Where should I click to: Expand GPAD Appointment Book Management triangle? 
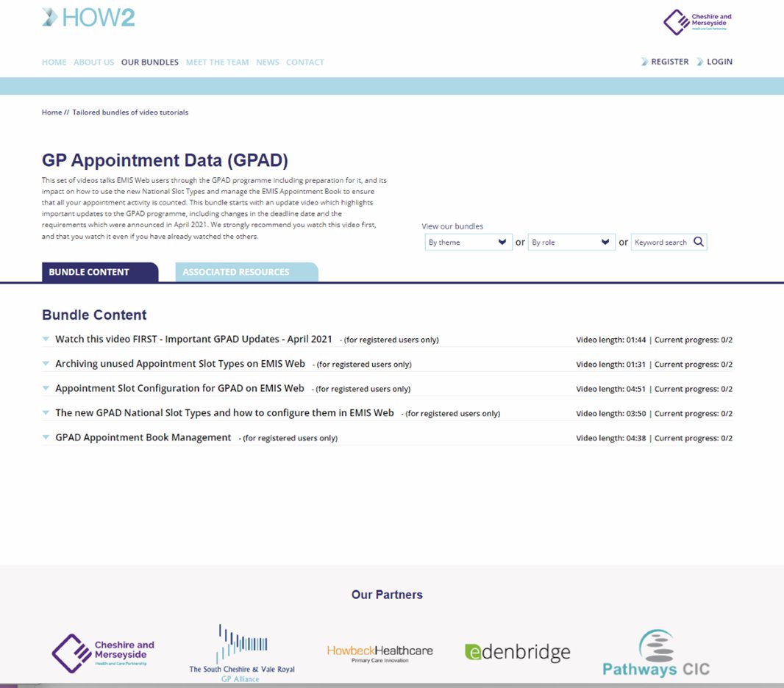(46, 437)
